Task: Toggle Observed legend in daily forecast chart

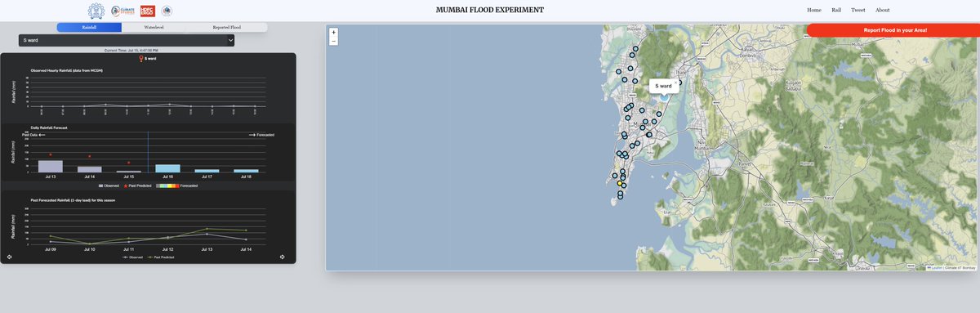Action: click(109, 186)
